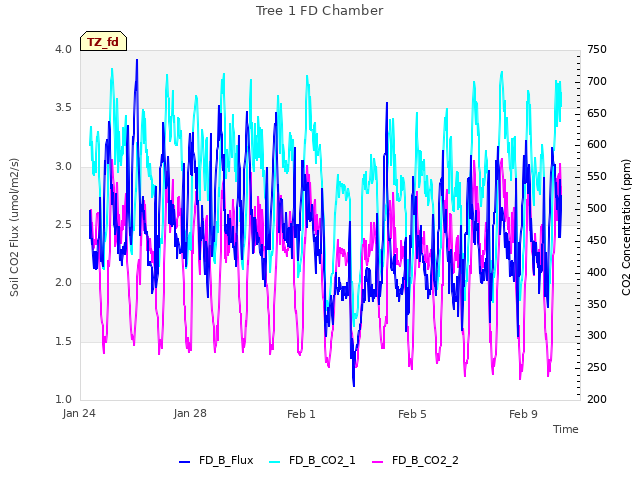Click the tallest dark blue flux peak
Image resolution: width=640 pixels, height=480 pixels.
(x=137, y=60)
